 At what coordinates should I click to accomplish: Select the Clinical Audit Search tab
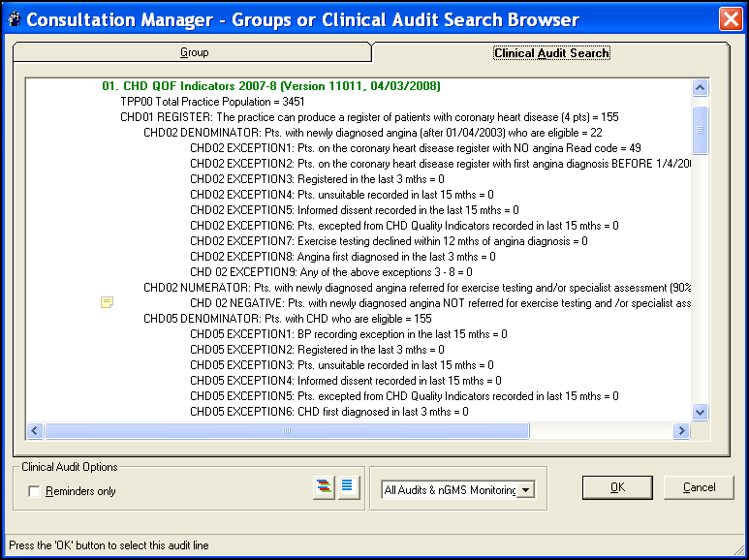[551, 53]
